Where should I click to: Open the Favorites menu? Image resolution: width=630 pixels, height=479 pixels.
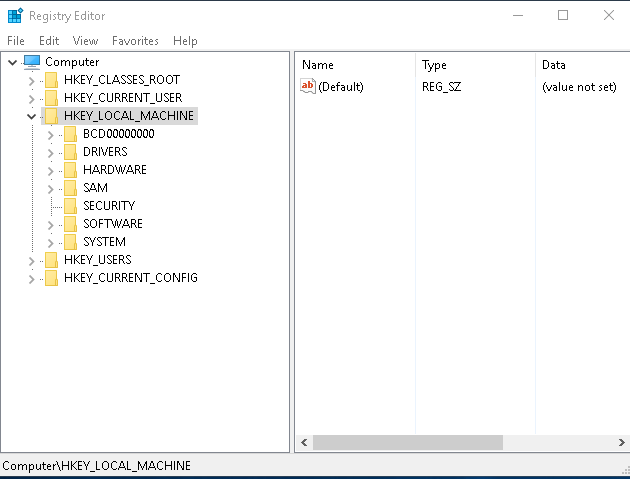135,41
